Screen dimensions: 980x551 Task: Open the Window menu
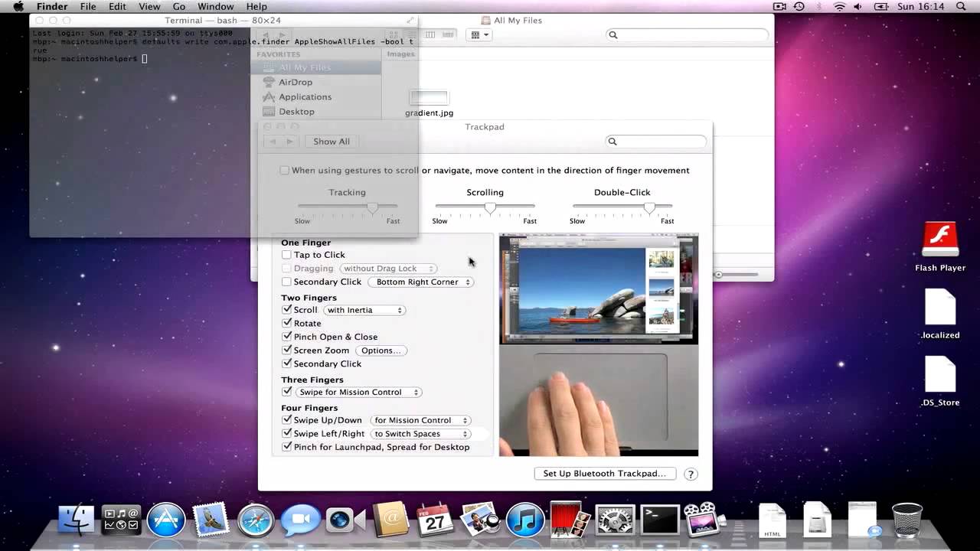click(215, 7)
